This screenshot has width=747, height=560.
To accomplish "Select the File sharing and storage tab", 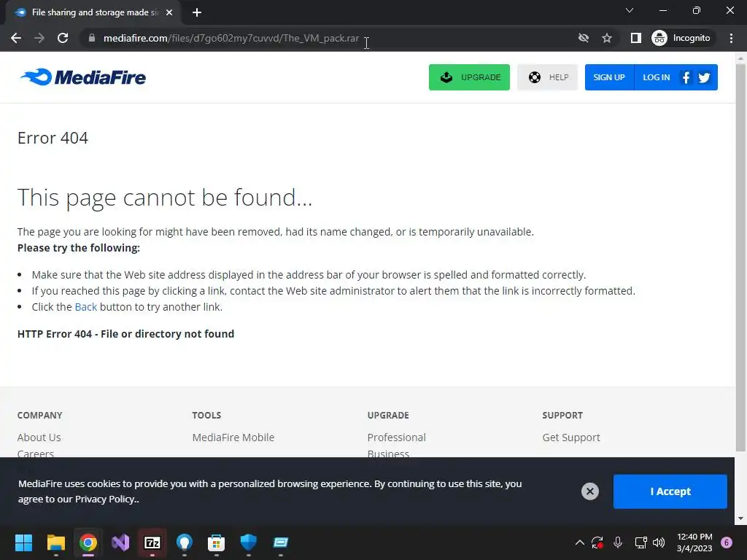I will click(93, 12).
